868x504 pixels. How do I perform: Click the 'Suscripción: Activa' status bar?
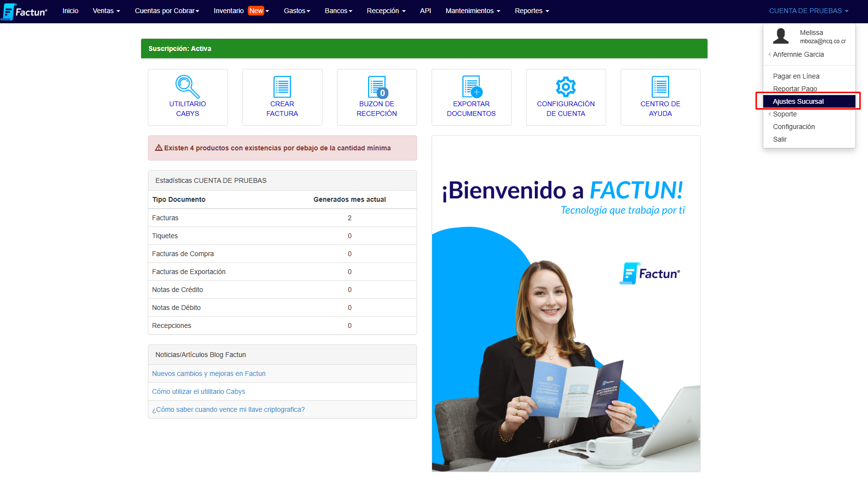tap(424, 49)
